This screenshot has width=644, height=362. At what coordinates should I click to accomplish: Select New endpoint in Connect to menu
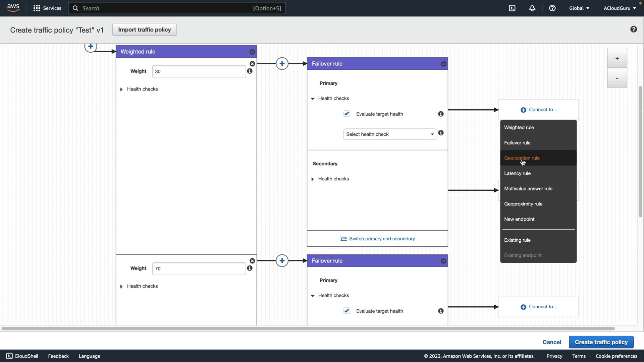(x=519, y=219)
